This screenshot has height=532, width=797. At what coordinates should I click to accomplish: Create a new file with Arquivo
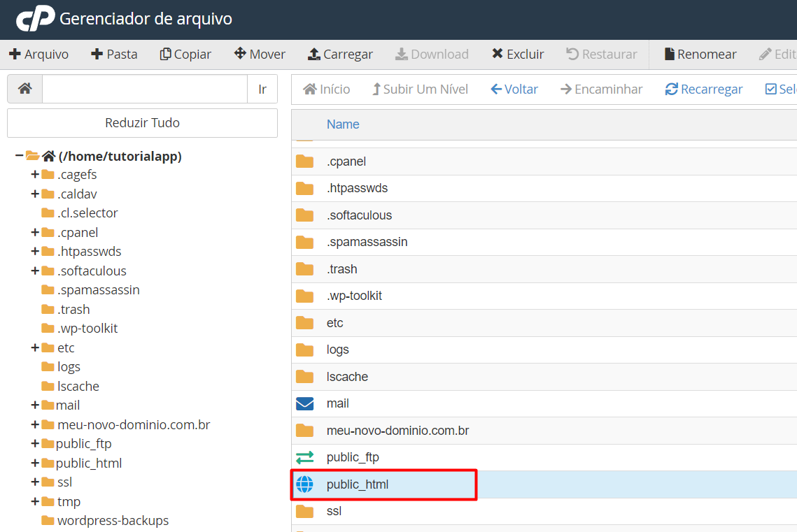pyautogui.click(x=39, y=55)
